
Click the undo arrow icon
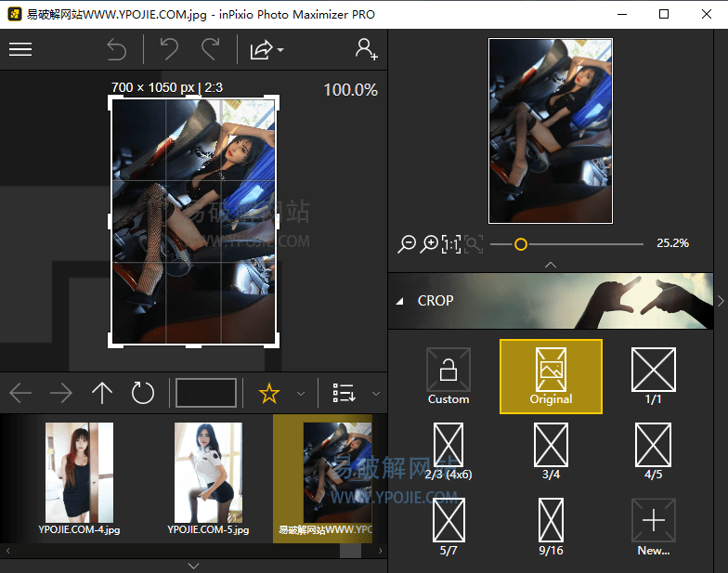tap(169, 49)
